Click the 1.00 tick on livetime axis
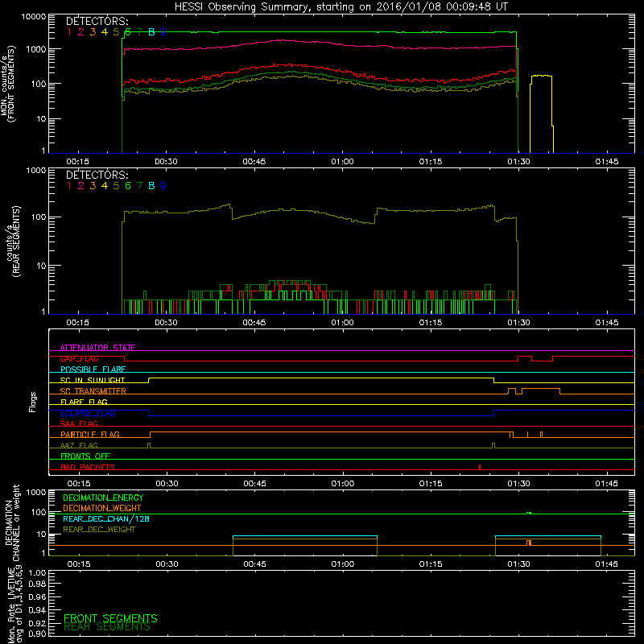The width and height of the screenshot is (644, 644). pos(37,572)
